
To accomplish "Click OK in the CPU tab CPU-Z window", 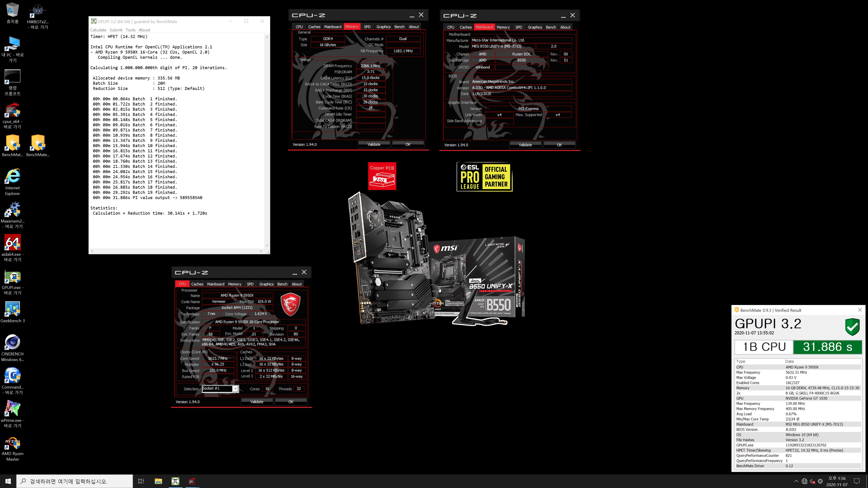I will point(291,401).
